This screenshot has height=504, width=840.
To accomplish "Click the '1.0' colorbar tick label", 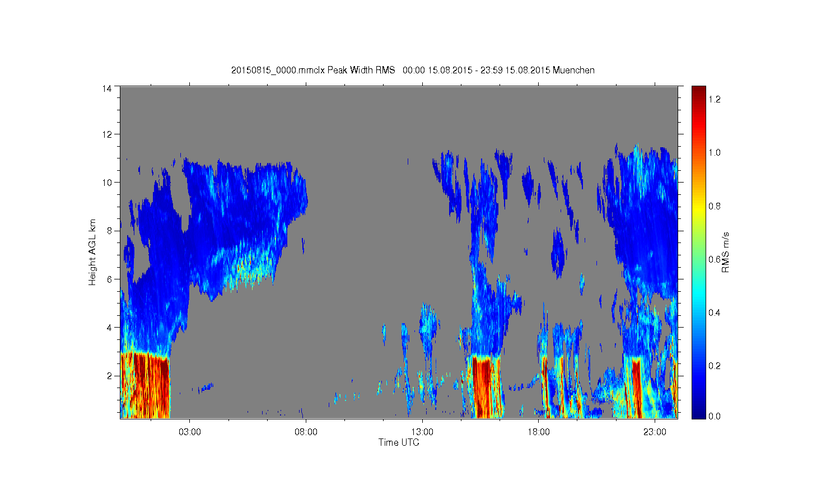I will click(715, 152).
